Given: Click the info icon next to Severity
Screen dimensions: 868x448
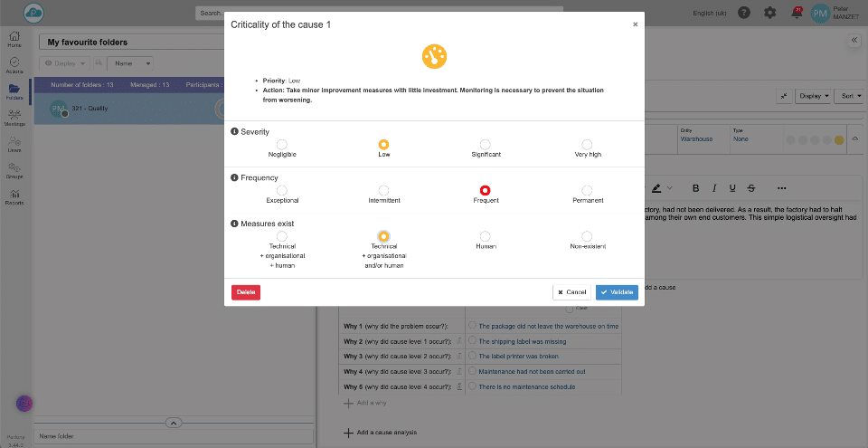Looking at the screenshot, I should (x=235, y=132).
